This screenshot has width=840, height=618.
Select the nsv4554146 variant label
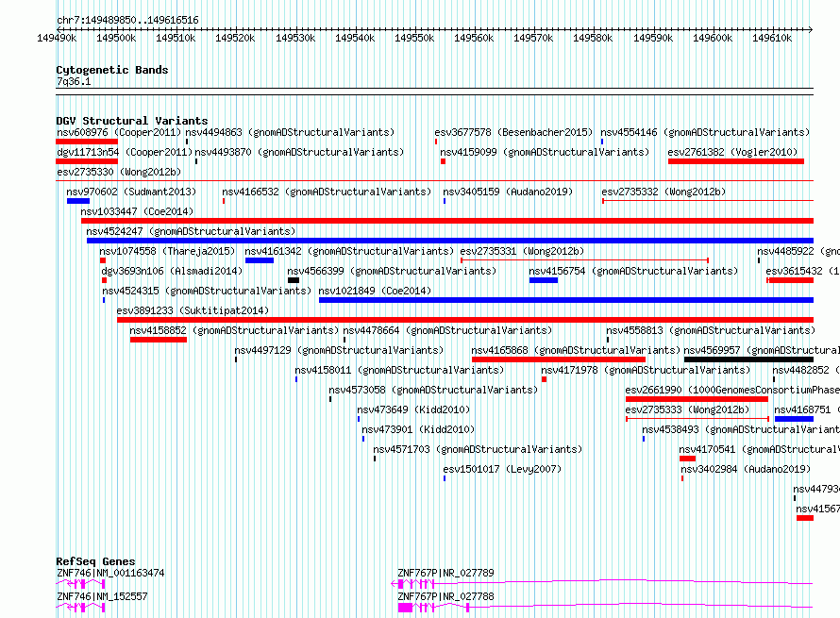(705, 132)
